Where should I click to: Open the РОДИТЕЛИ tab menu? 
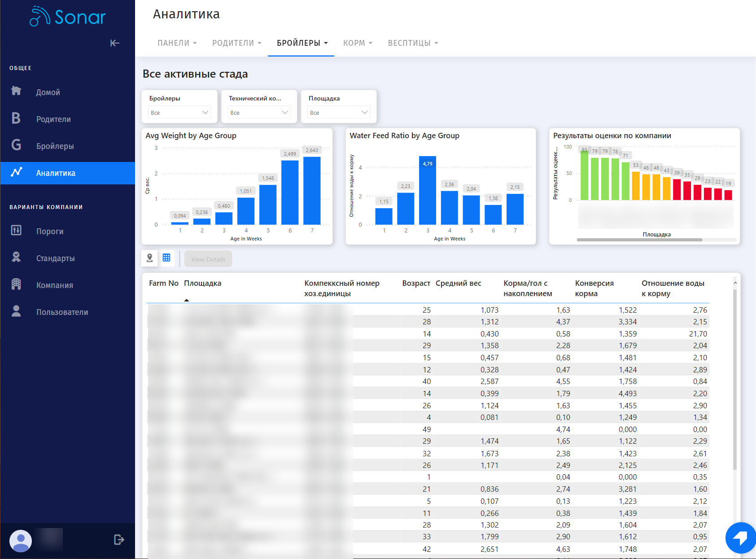(236, 43)
